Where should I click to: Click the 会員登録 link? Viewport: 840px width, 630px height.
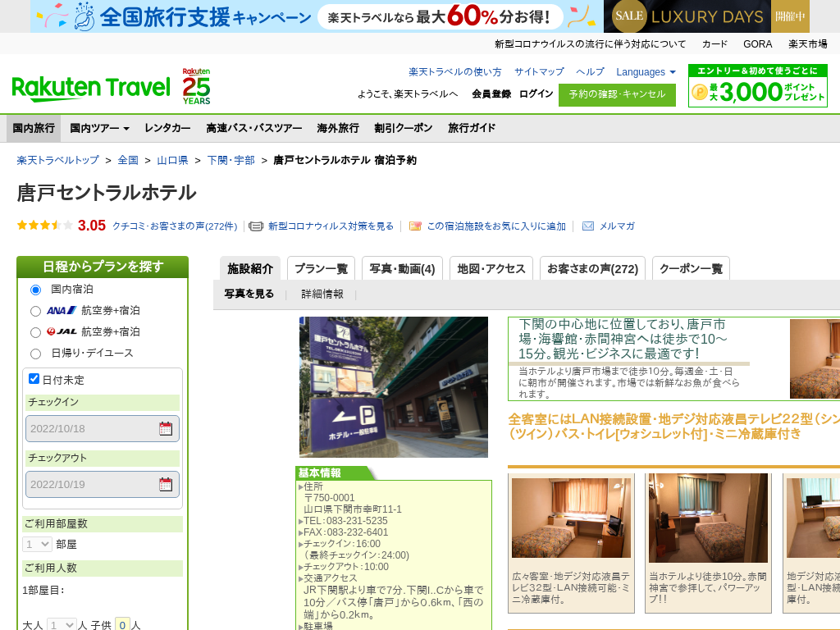491,94
